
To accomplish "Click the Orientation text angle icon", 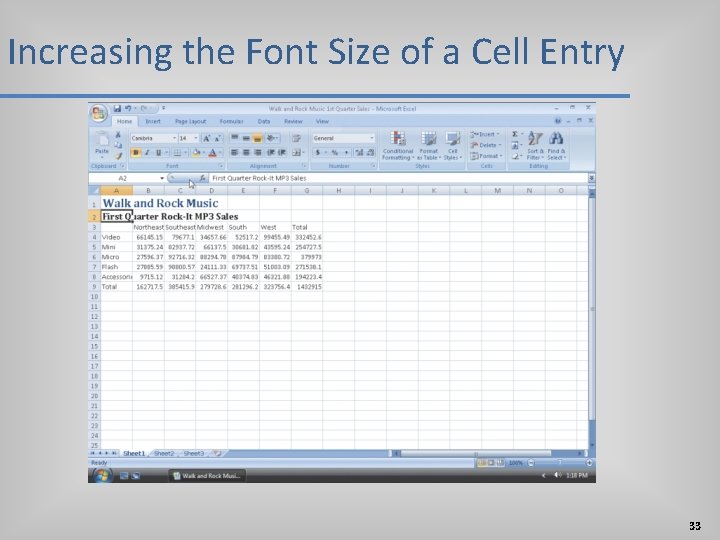I will [x=271, y=138].
